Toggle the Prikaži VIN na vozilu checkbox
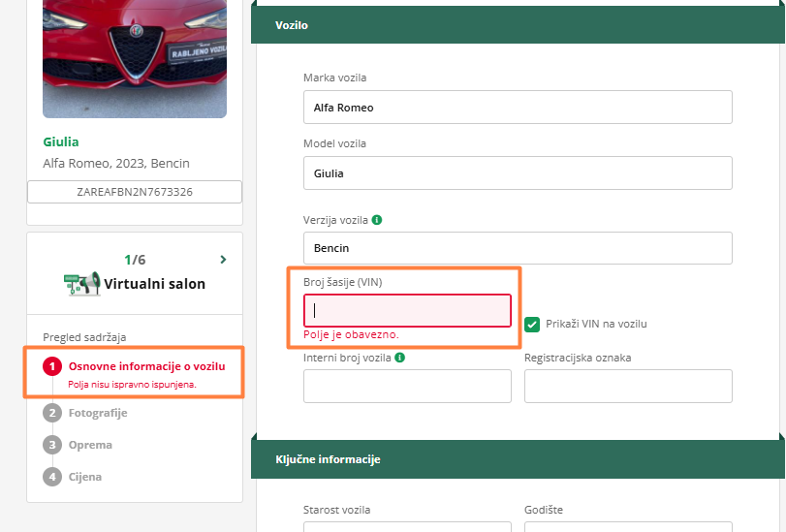The width and height of the screenshot is (786, 532). 532,324
